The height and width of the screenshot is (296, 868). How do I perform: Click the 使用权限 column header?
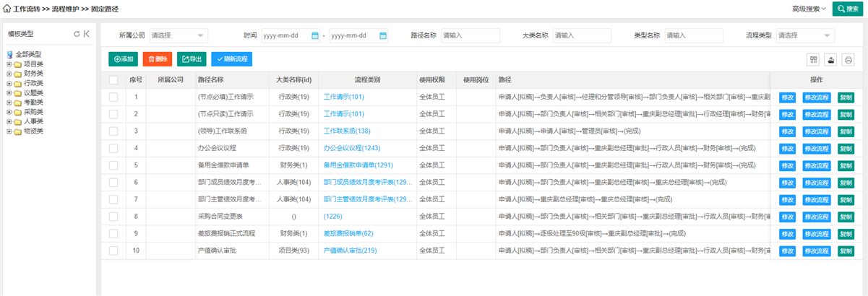pos(437,80)
